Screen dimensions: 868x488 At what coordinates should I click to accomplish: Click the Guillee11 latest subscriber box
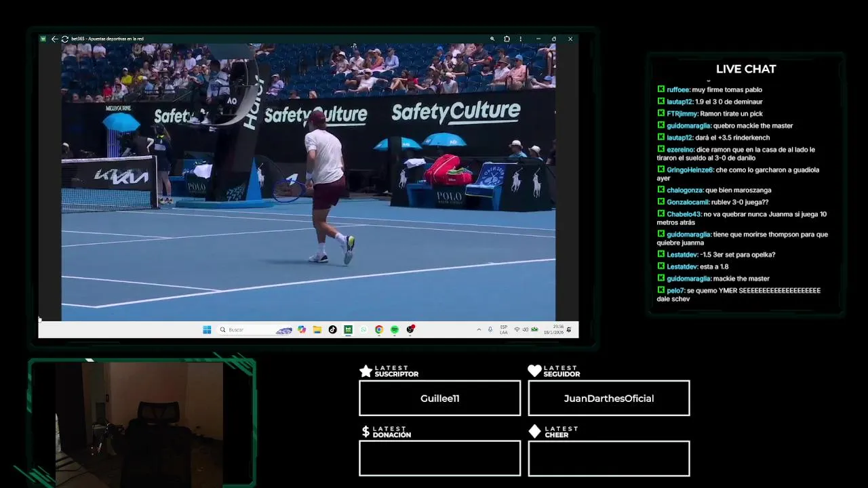coord(439,399)
